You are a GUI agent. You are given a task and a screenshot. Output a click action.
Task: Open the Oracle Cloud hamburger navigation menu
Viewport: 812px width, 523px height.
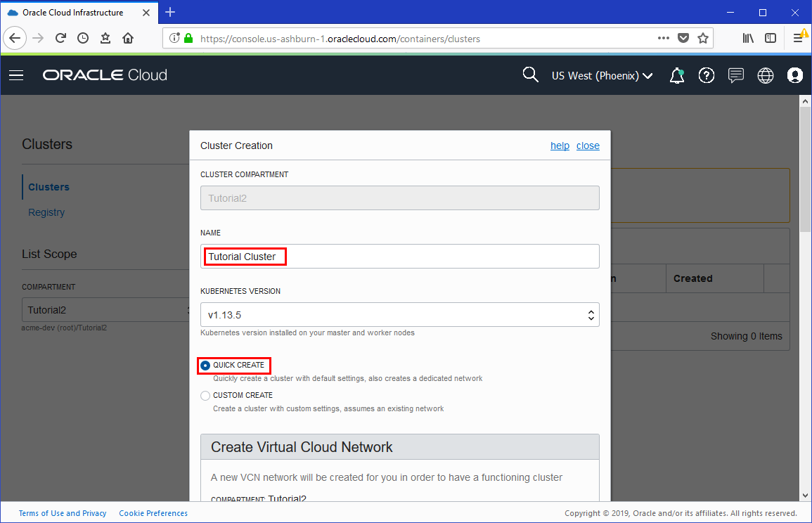point(16,76)
